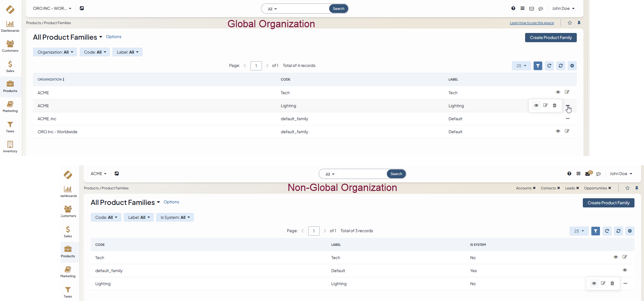Click the Learn how to use this space link

(x=532, y=23)
